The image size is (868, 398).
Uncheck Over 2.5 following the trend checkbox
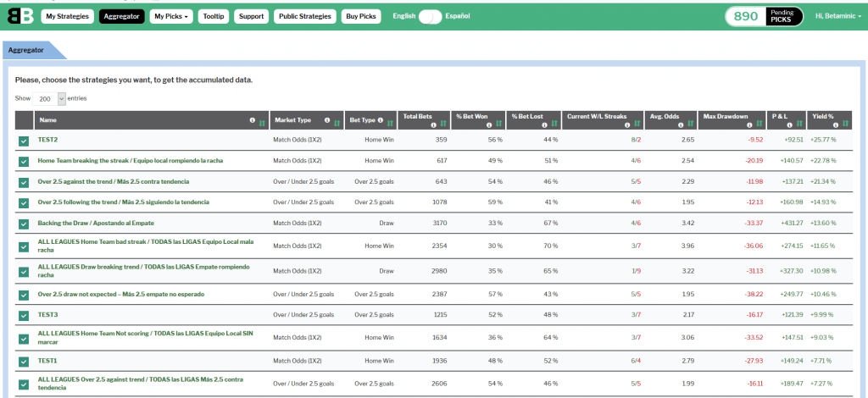(23, 203)
